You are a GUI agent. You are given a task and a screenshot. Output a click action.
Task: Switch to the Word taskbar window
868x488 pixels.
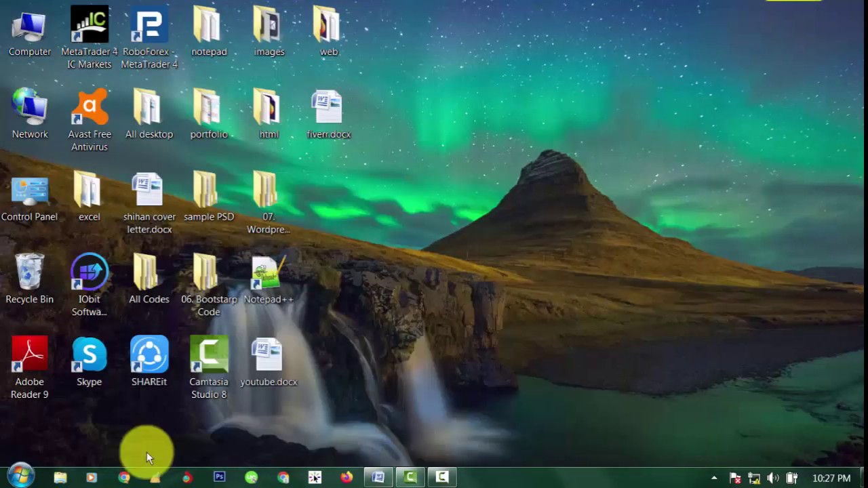378,477
